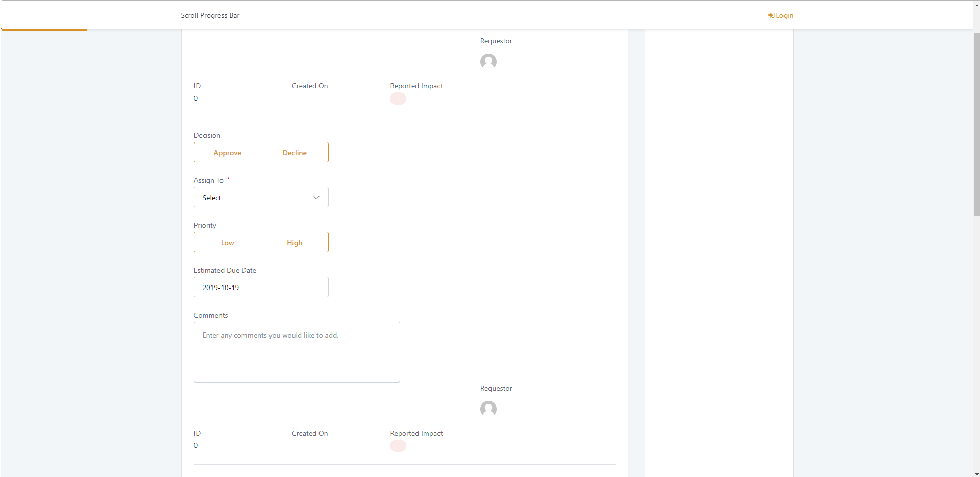Open the Assign To Select dropdown

(x=261, y=197)
